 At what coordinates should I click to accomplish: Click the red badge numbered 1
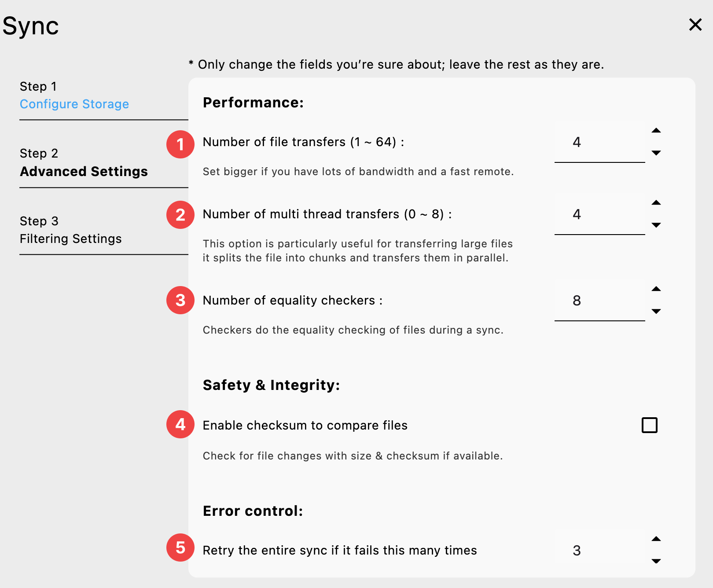click(x=180, y=144)
